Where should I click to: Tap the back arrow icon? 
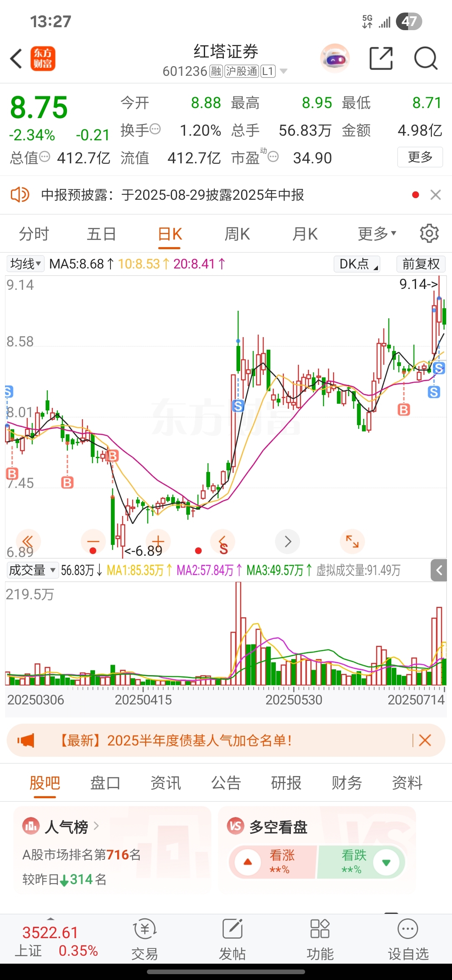point(16,58)
